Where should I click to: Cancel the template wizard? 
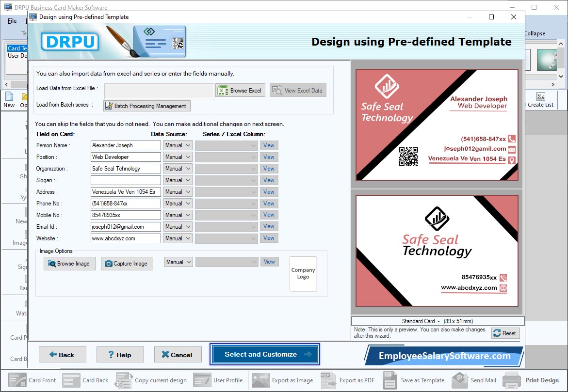point(178,355)
